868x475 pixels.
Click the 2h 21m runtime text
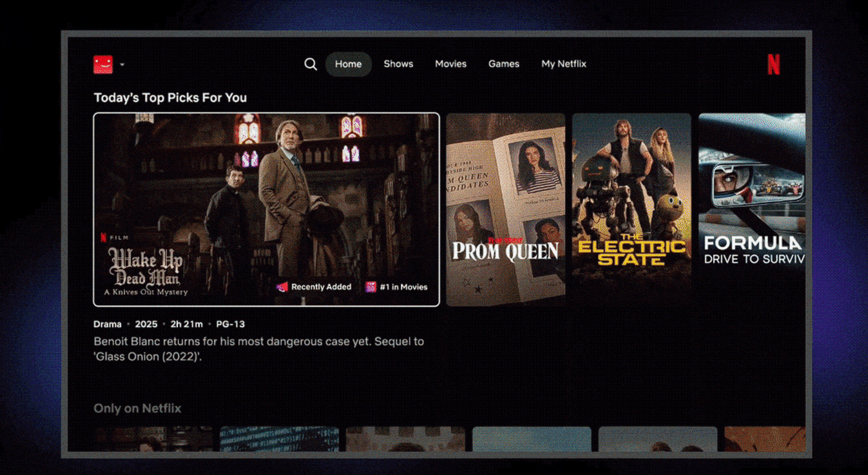[187, 324]
